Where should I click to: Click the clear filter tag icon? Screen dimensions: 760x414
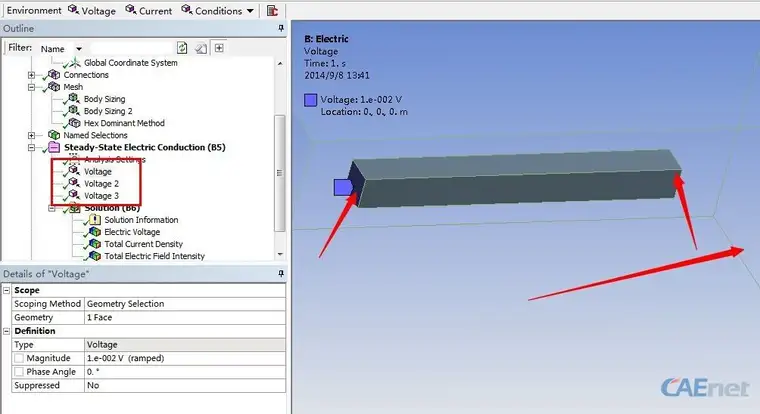tap(201, 48)
